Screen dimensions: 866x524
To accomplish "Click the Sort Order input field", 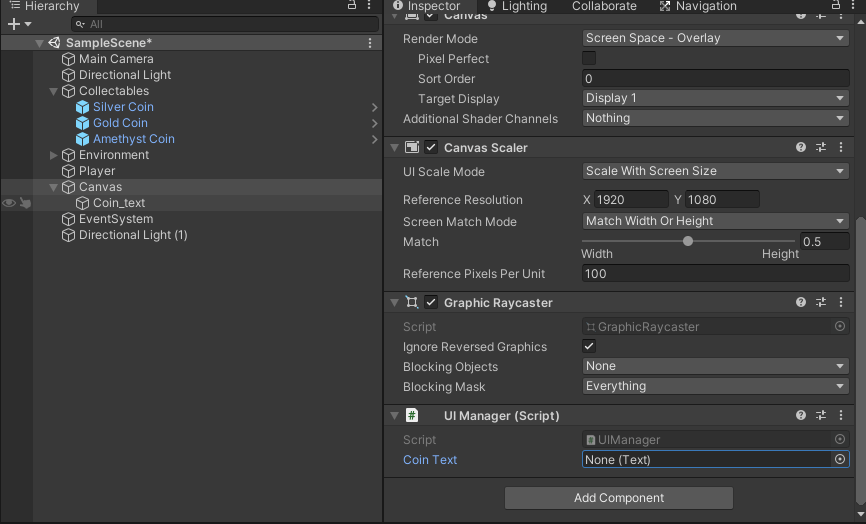I will (716, 78).
